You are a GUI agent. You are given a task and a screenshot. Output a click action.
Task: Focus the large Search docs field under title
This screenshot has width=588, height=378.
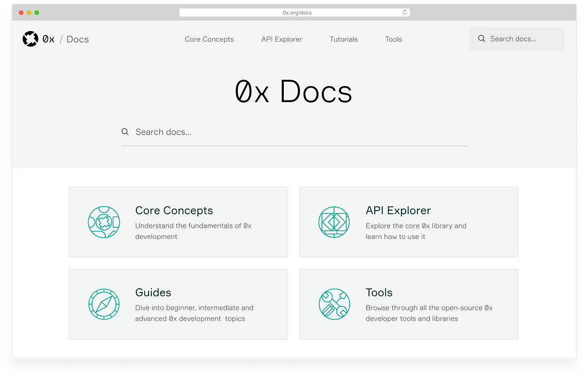coord(295,133)
